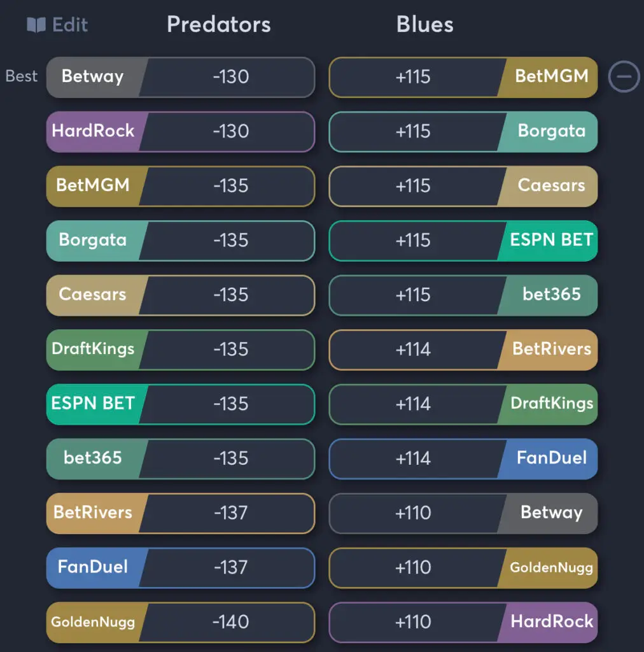
Task: Choose HardRock Blues +110 line
Action: click(x=463, y=623)
